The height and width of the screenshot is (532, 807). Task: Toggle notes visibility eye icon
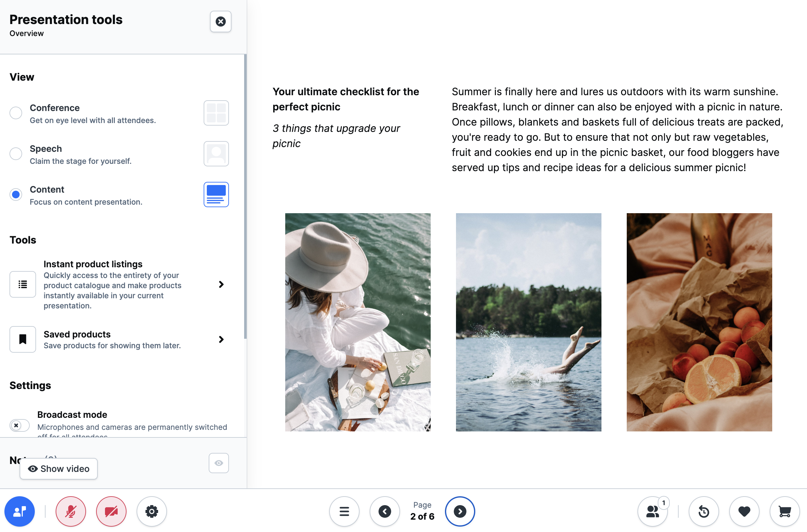click(x=219, y=463)
